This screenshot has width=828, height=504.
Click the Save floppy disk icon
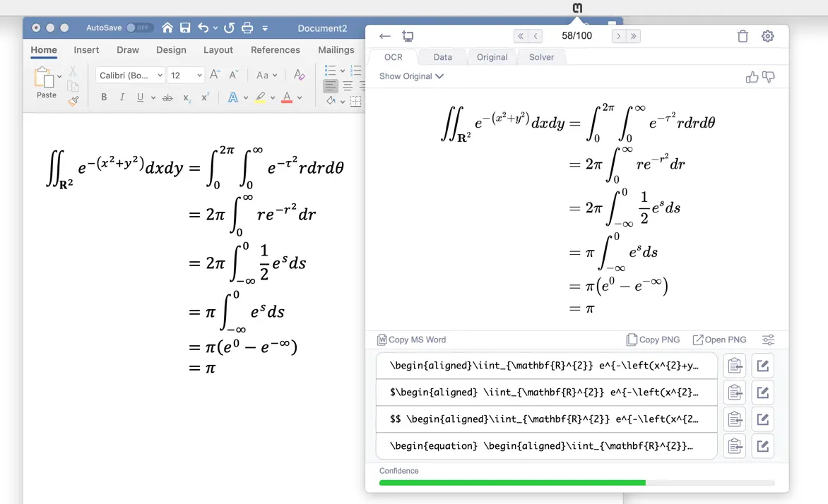pos(185,28)
